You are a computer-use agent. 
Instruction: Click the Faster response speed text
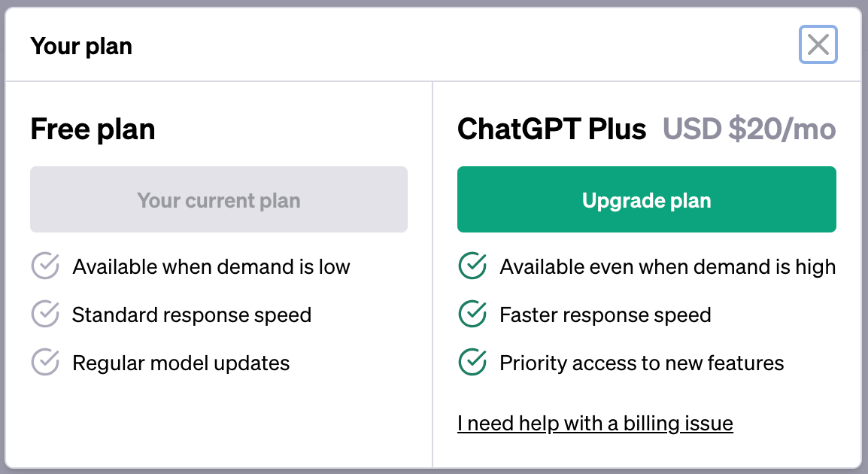[x=605, y=314]
